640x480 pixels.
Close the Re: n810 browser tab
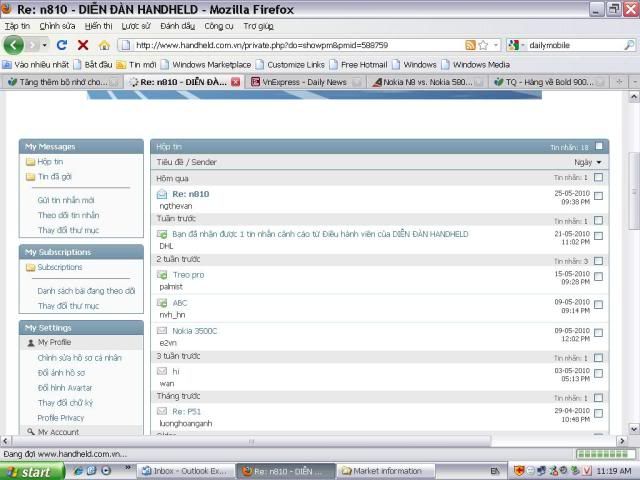pos(236,82)
